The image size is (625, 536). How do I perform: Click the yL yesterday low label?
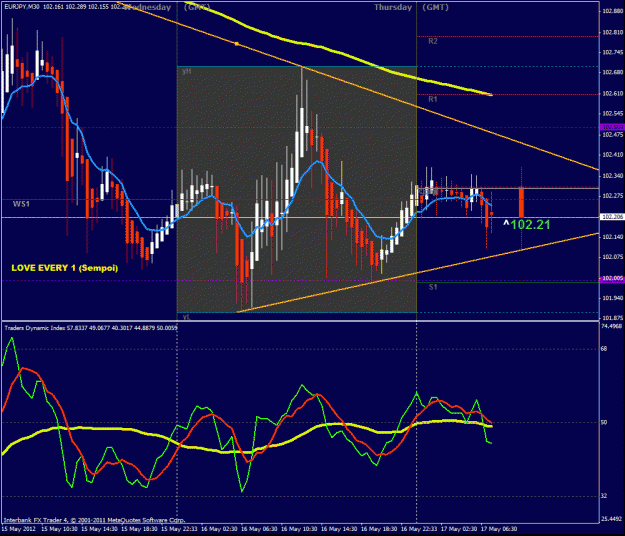(x=186, y=316)
